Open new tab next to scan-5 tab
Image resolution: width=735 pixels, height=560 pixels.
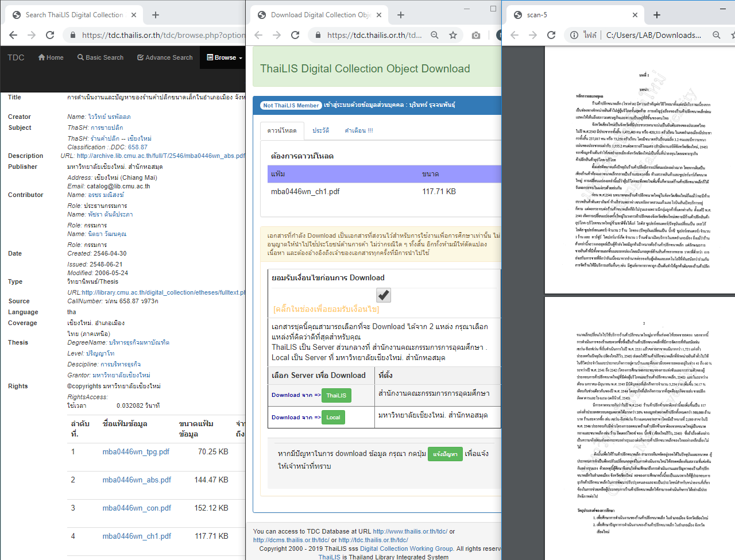coord(657,15)
